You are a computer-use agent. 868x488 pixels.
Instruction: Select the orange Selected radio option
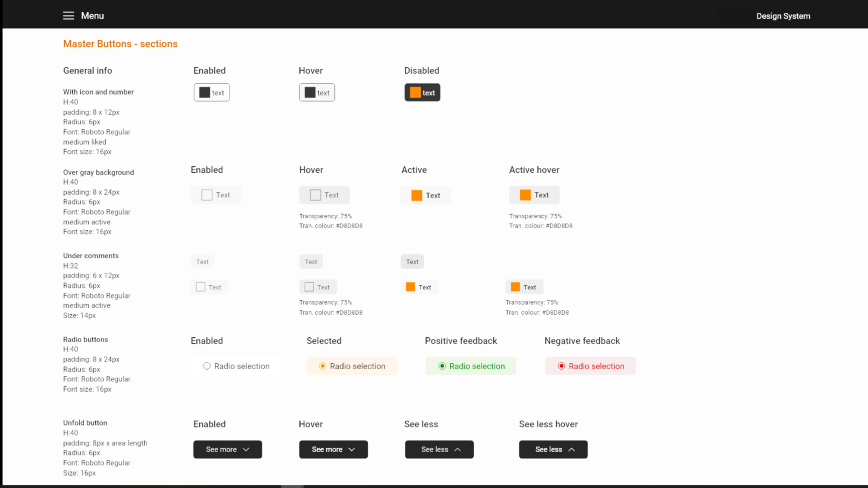pyautogui.click(x=323, y=366)
